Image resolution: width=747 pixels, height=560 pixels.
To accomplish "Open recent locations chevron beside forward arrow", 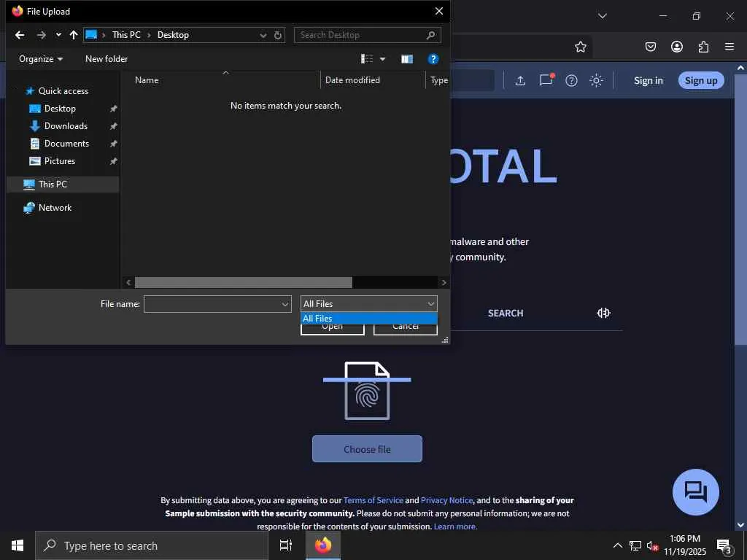I will point(58,35).
